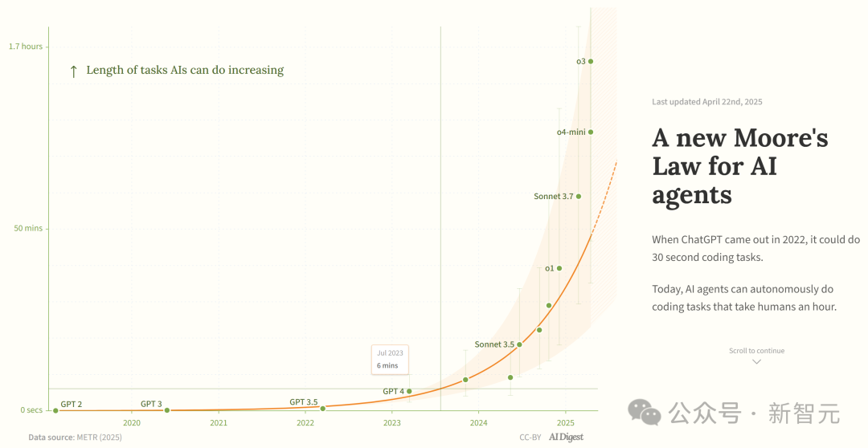
Task: Select the GPT 3 data point
Action: [x=167, y=409]
